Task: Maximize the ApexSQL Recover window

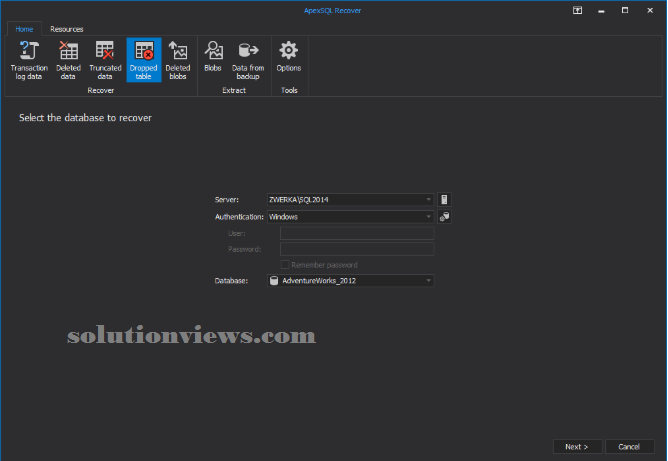Action: point(625,10)
